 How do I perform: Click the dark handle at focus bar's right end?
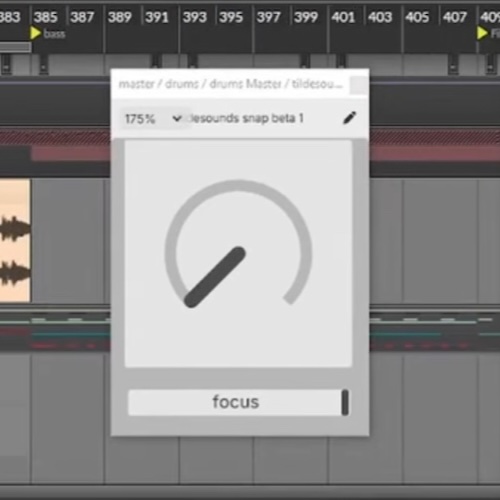345,402
